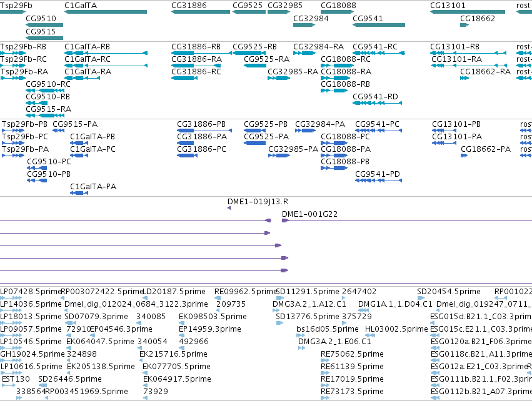The height and width of the screenshot is (401, 532).
Task: Select the C1GalTA-RA transcript label
Action: coord(88,72)
